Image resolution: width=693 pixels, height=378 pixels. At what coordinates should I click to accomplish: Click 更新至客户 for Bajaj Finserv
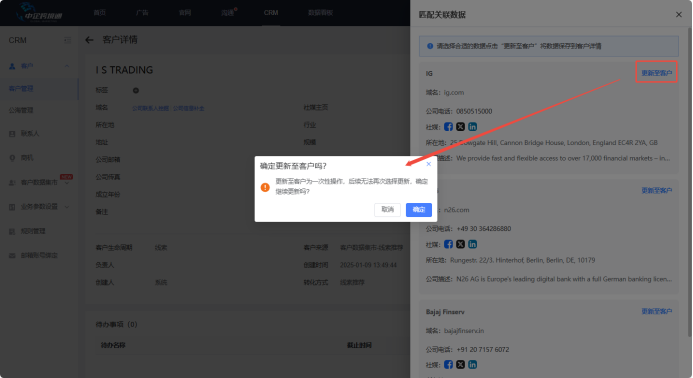pyautogui.click(x=656, y=311)
